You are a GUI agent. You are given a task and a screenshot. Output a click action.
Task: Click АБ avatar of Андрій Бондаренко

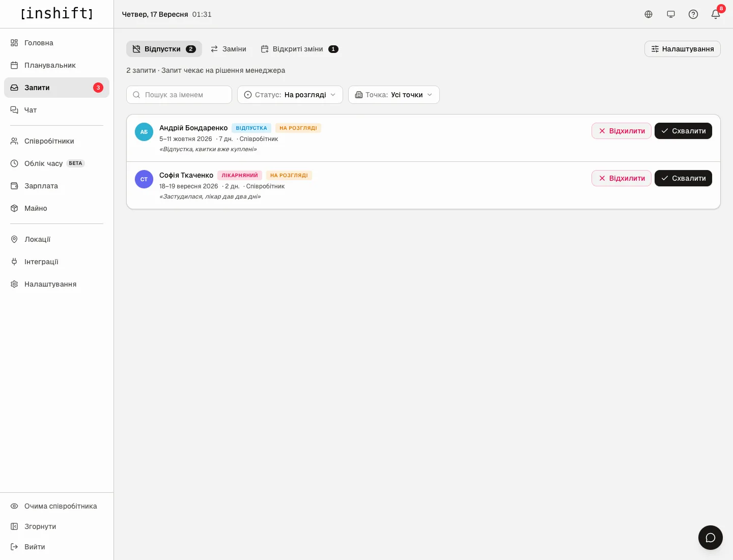pos(144,132)
